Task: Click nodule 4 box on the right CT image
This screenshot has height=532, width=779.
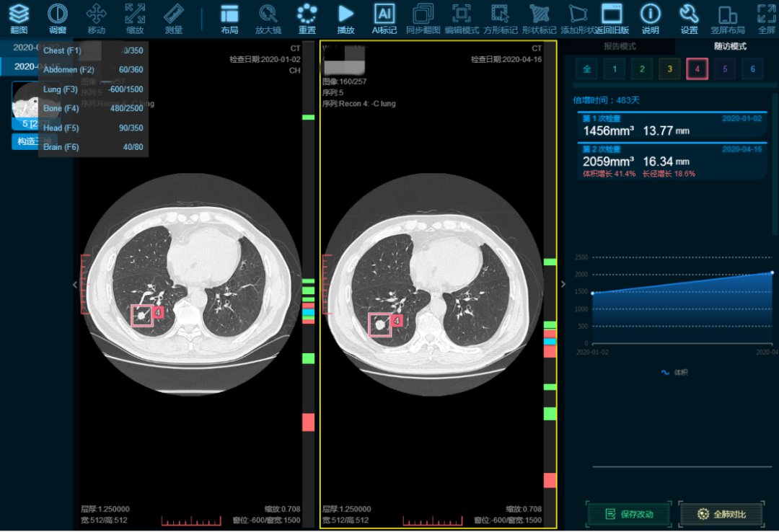Action: tap(380, 325)
